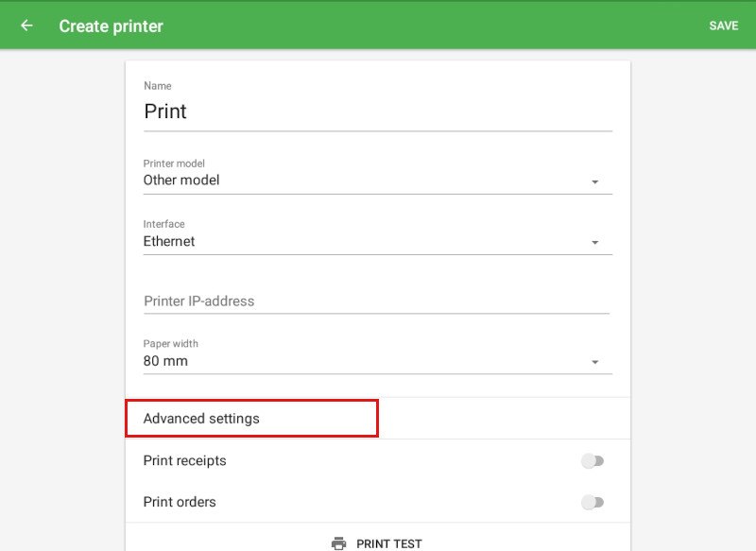Click the 'Paper width' field label

[x=171, y=344]
